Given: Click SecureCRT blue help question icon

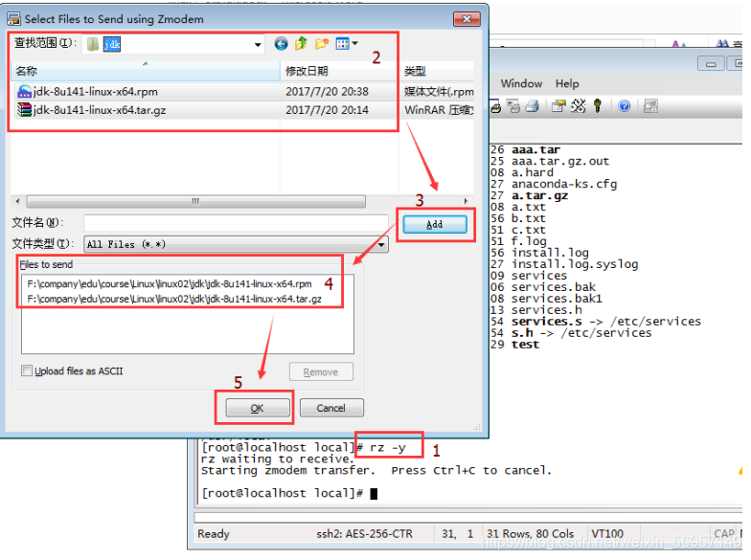Looking at the screenshot, I should point(625,105).
